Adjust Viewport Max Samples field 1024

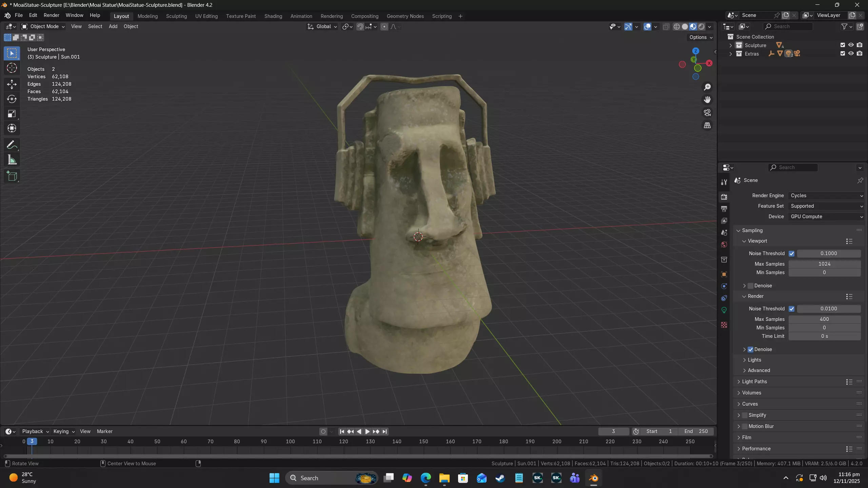click(824, 264)
